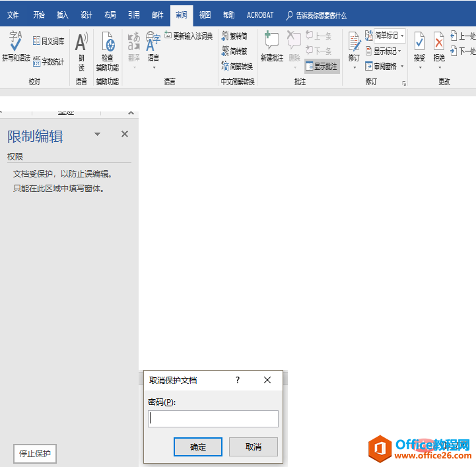Screen dimensions: 476x467
Task: Jump to the previous change (上一处)
Action: tap(463, 36)
